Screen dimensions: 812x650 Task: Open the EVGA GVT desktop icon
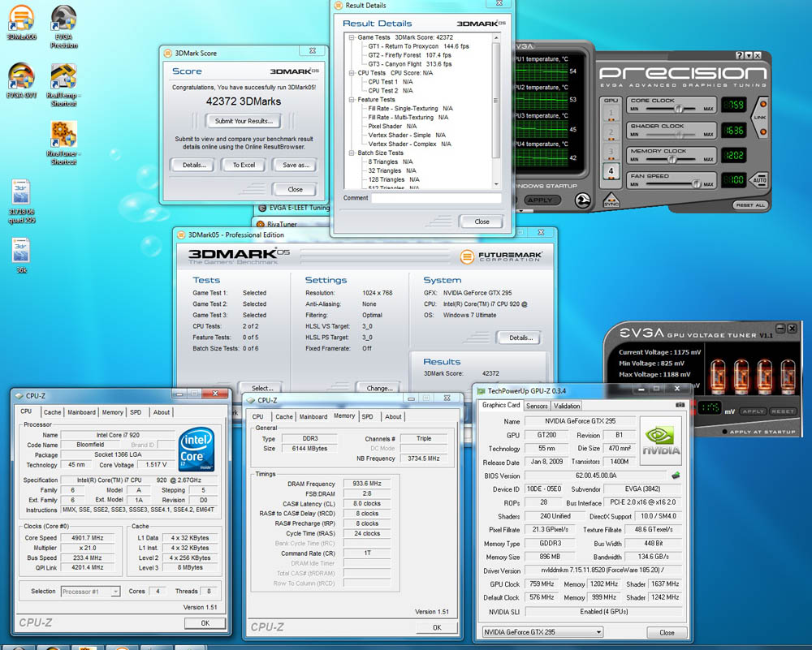[x=21, y=80]
